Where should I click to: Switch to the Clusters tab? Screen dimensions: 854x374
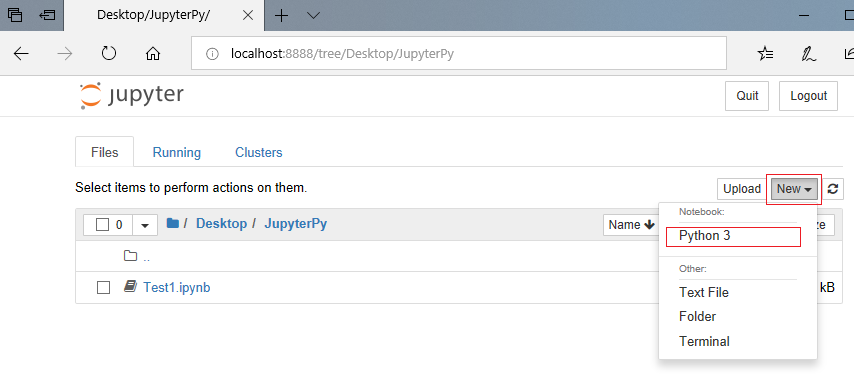pos(259,152)
